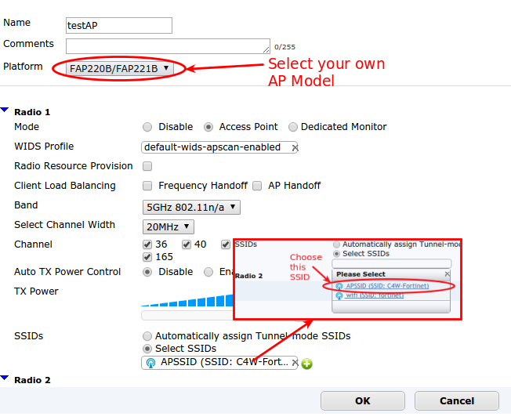Screen dimensions: 511x420
Task: Choose Automatically assign Tunnel-mode SSIDs
Action: pos(147,336)
